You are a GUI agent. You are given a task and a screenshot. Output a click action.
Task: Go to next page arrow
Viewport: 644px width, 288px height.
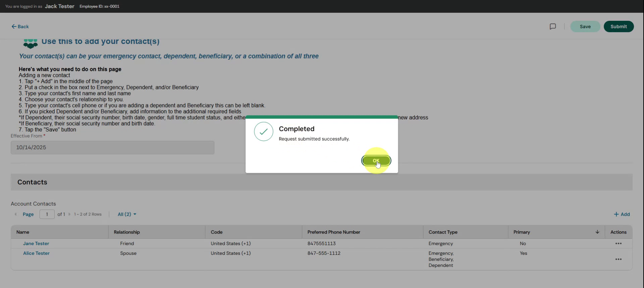(69, 214)
